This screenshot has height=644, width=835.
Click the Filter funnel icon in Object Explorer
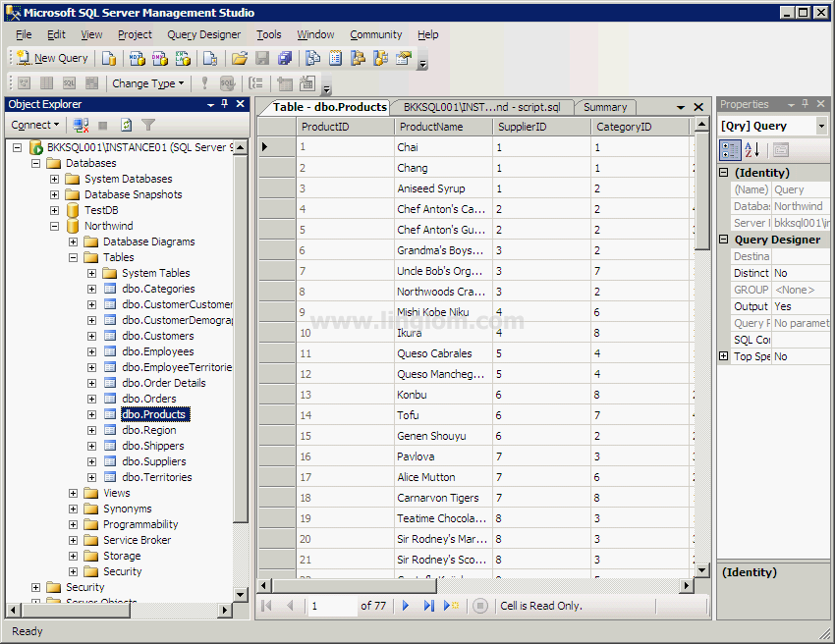148,125
